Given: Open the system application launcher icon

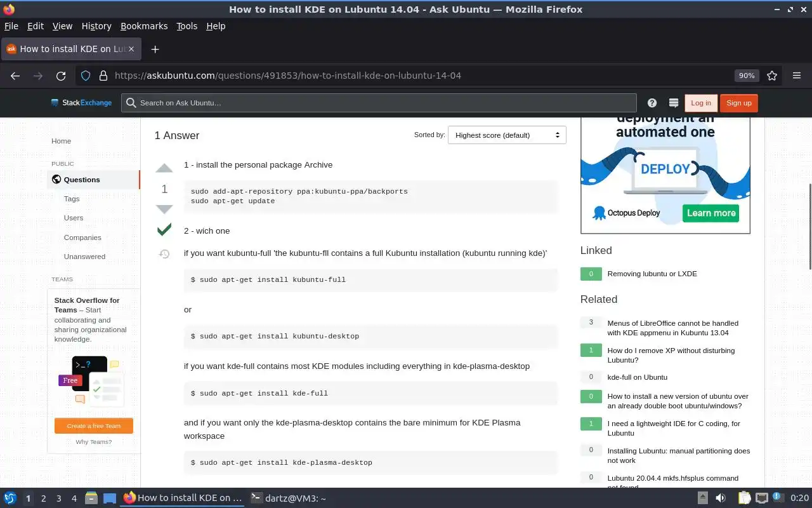Looking at the screenshot, I should (x=10, y=498).
